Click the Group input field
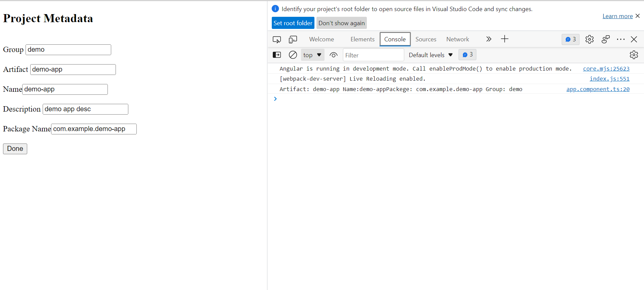Image resolution: width=644 pixels, height=290 pixels. [68, 50]
